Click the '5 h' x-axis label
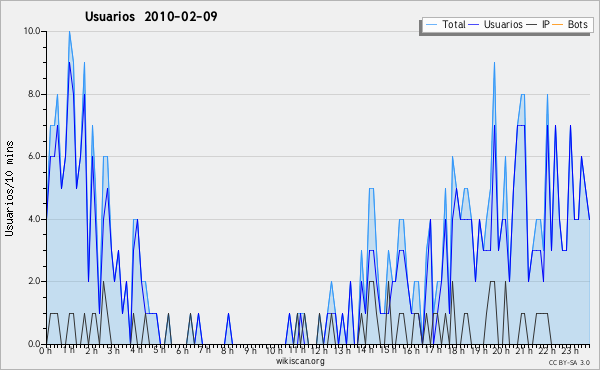The image size is (600, 370). (x=159, y=350)
